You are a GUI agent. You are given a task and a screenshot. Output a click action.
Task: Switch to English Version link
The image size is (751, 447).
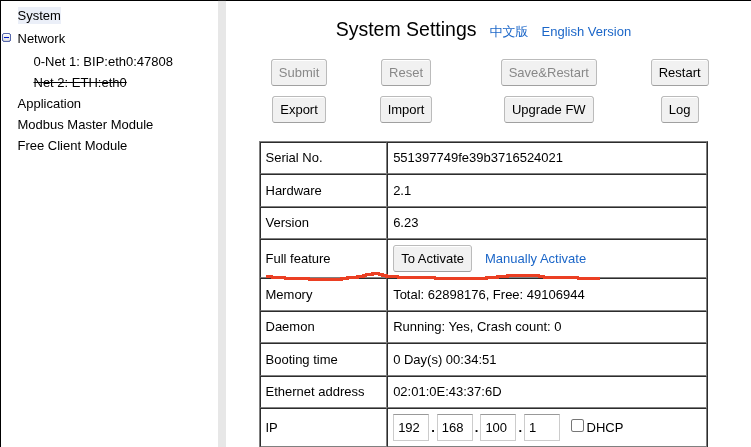tap(586, 32)
